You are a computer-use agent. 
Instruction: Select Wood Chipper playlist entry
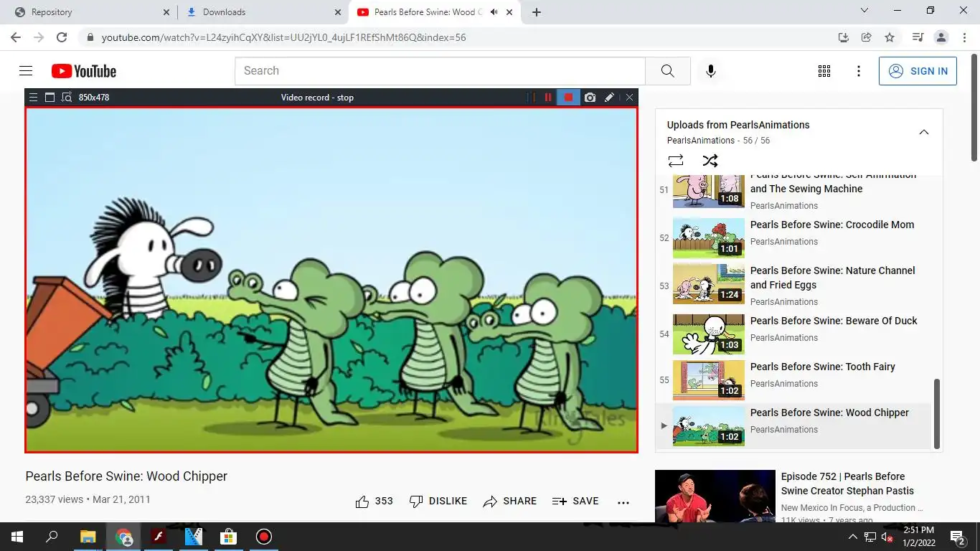tap(794, 426)
